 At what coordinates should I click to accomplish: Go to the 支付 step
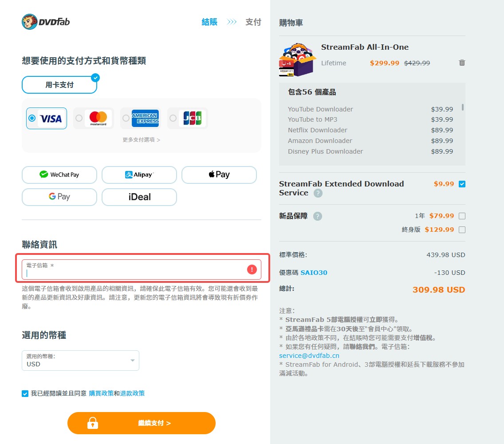(x=253, y=22)
